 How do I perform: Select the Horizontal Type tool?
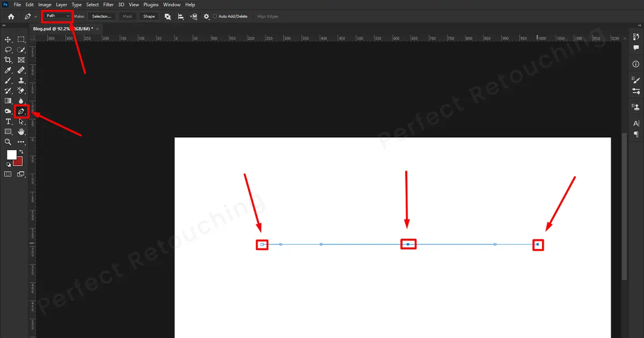pyautogui.click(x=8, y=121)
